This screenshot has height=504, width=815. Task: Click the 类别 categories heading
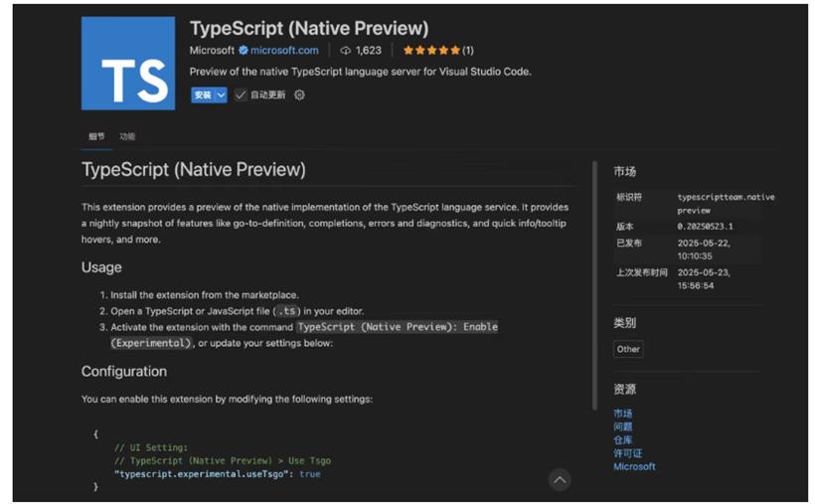point(625,323)
